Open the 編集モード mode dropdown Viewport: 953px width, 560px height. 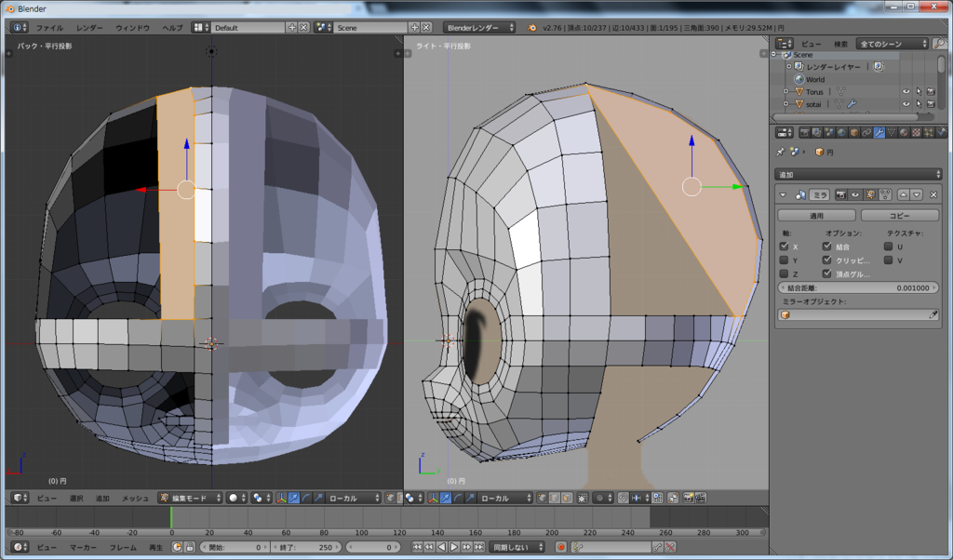(190, 499)
